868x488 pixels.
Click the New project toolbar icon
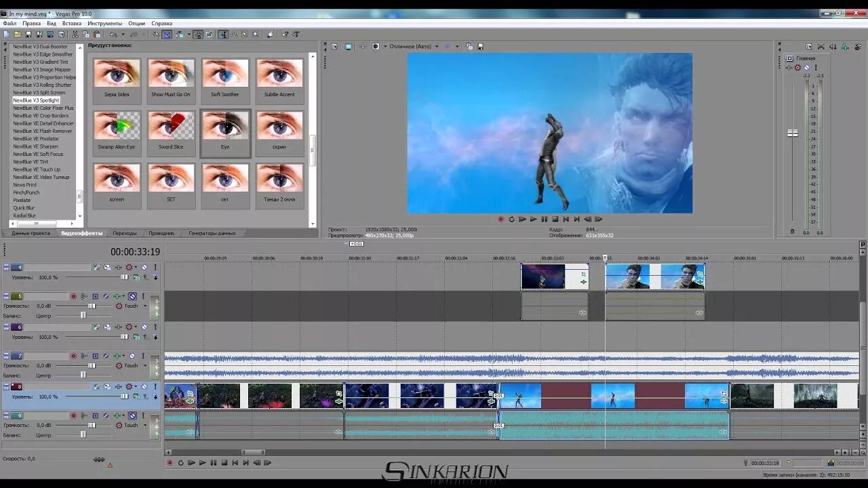click(x=6, y=34)
